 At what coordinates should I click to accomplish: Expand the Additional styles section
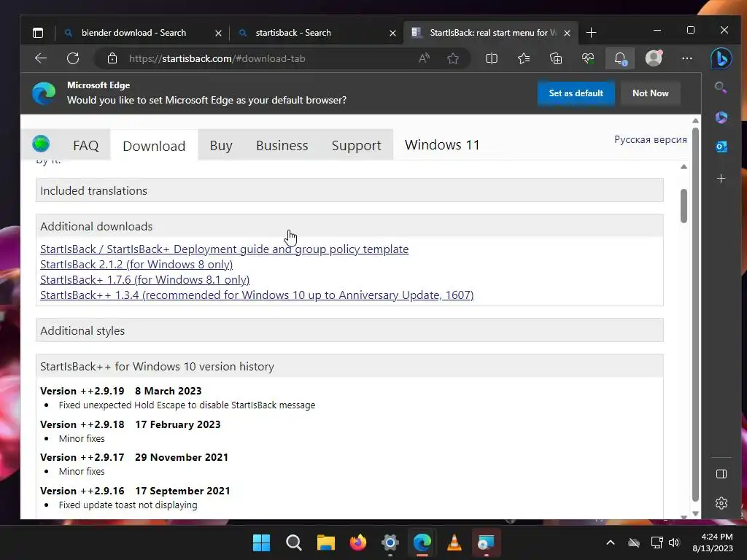[349, 330]
